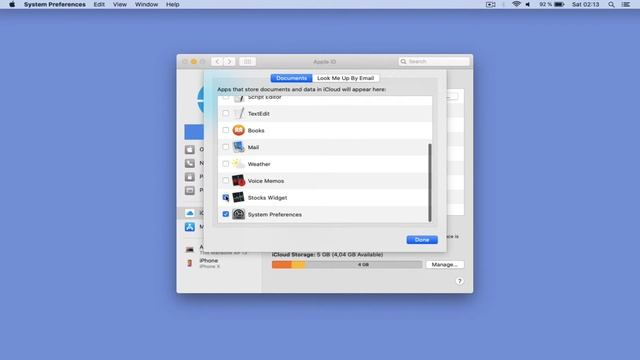Click the menu bar clock Sat 02:13
This screenshot has height=360, width=640.
coord(585,4)
